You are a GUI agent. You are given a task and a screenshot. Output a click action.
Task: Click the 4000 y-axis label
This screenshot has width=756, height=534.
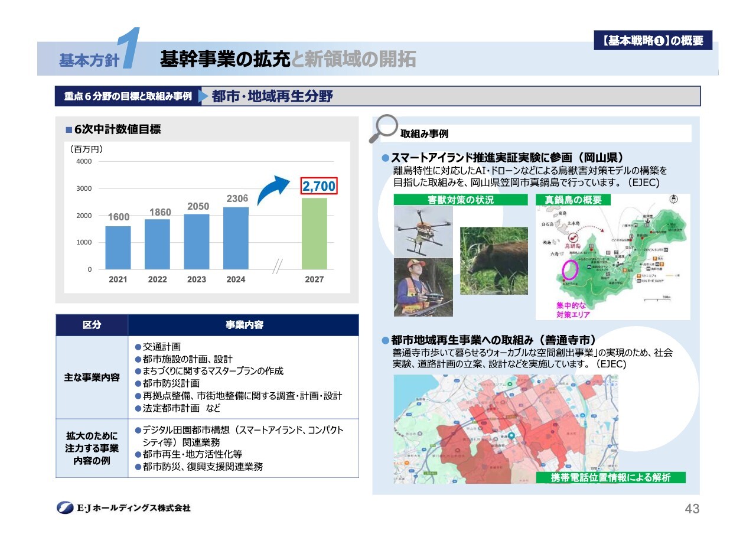(x=84, y=161)
